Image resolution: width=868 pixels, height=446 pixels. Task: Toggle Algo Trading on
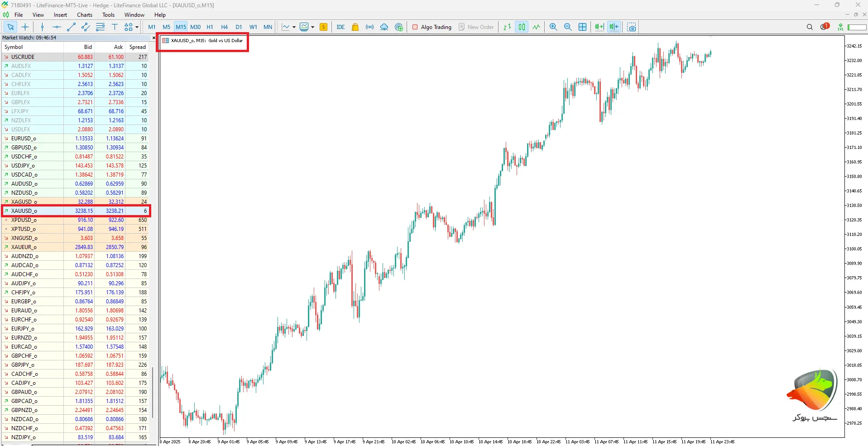point(432,27)
